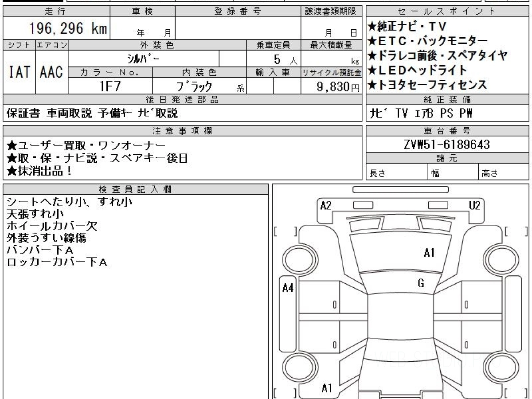Select the 車検 header cell
Screen dimensions: 532x399
pyautogui.click(x=142, y=12)
